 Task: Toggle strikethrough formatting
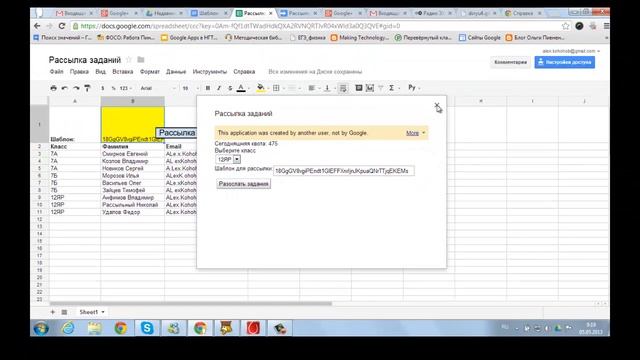(230, 88)
